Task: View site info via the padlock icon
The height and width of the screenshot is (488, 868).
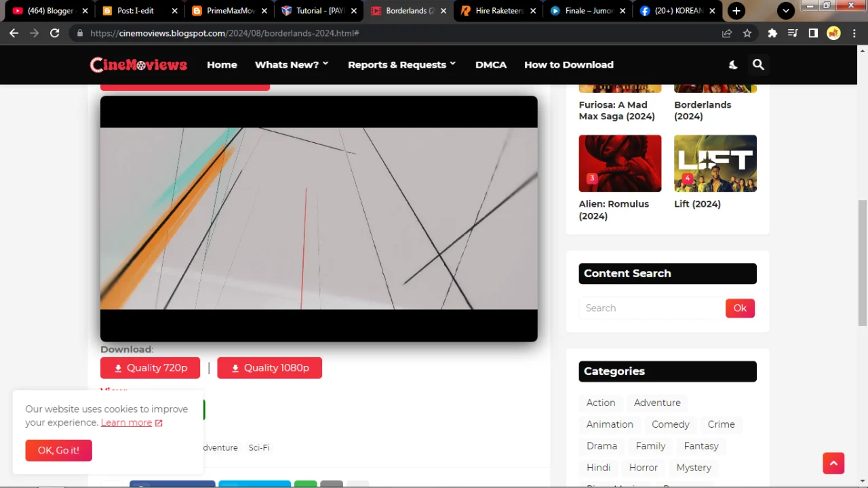Action: coord(80,33)
